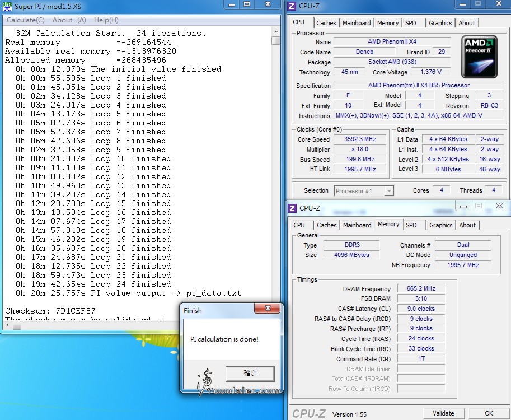Click the Loop 24 finished line
511x420 pixels.
click(93, 284)
